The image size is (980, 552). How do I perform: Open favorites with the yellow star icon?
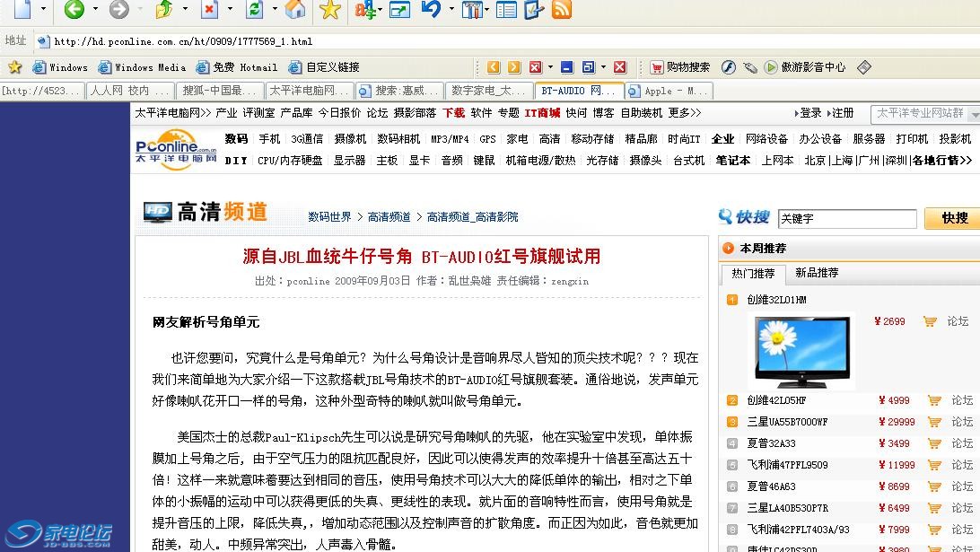click(330, 9)
